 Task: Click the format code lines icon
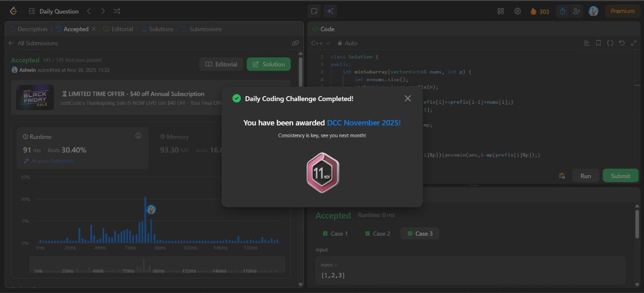(587, 43)
